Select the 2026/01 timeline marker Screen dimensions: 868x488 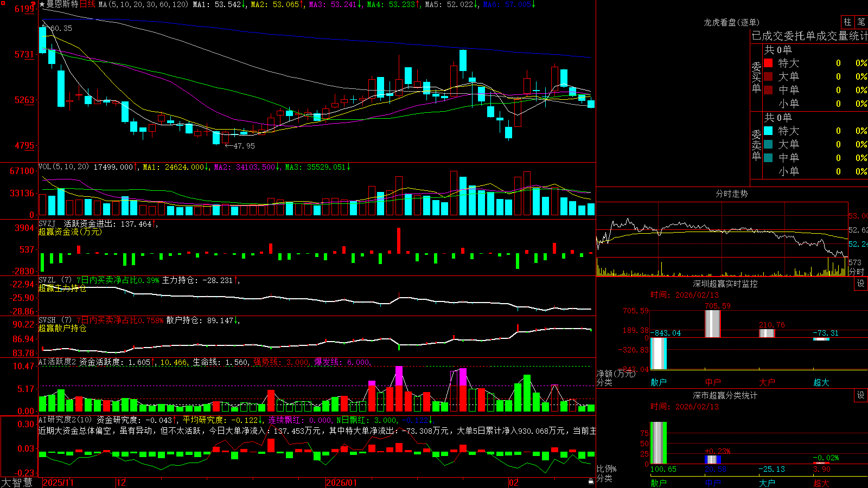tap(342, 483)
